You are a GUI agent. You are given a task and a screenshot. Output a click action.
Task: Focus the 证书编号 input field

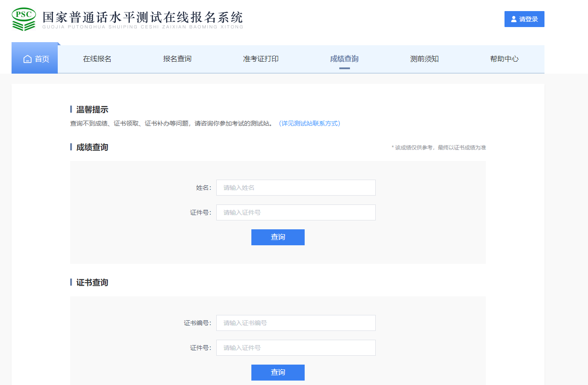coord(296,323)
